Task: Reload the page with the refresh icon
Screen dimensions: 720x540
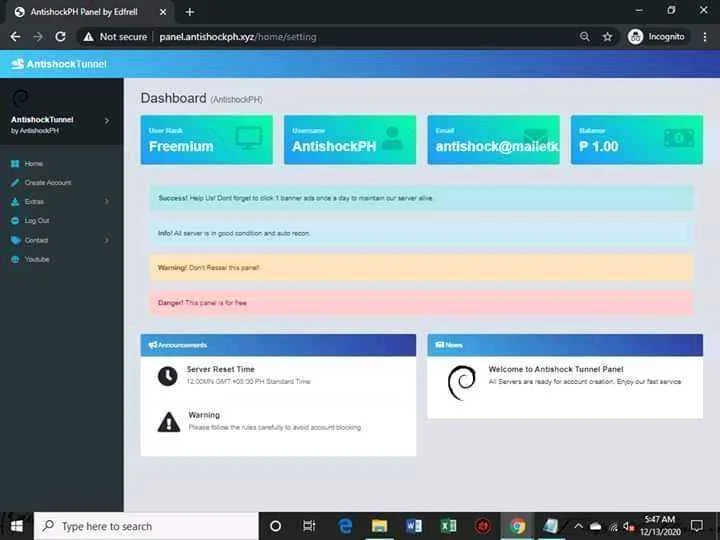Action: click(60, 37)
